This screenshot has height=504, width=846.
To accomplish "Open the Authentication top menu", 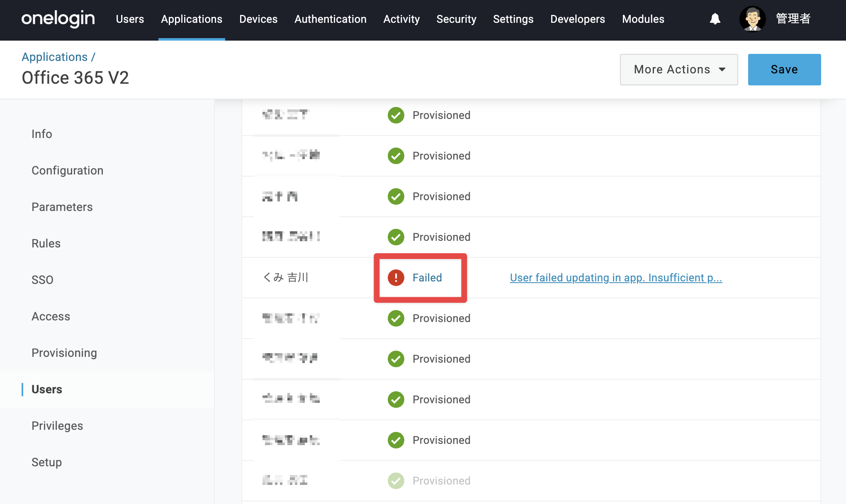I will (331, 19).
